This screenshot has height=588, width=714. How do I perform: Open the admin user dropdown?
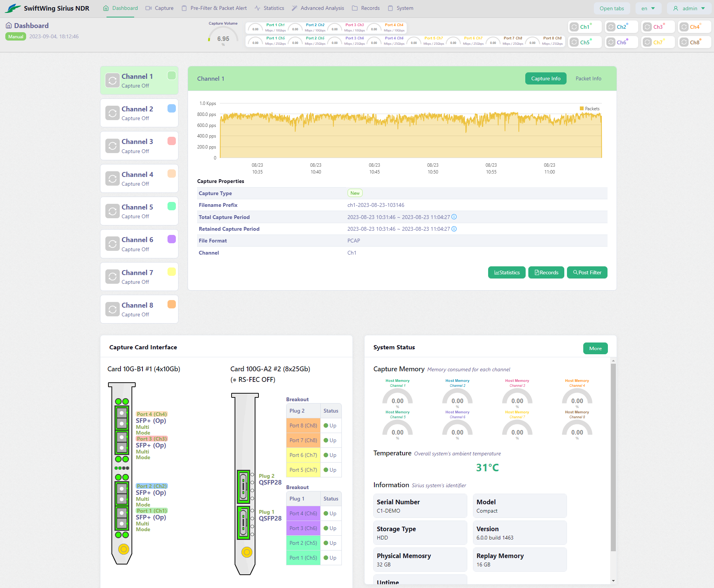pyautogui.click(x=689, y=8)
